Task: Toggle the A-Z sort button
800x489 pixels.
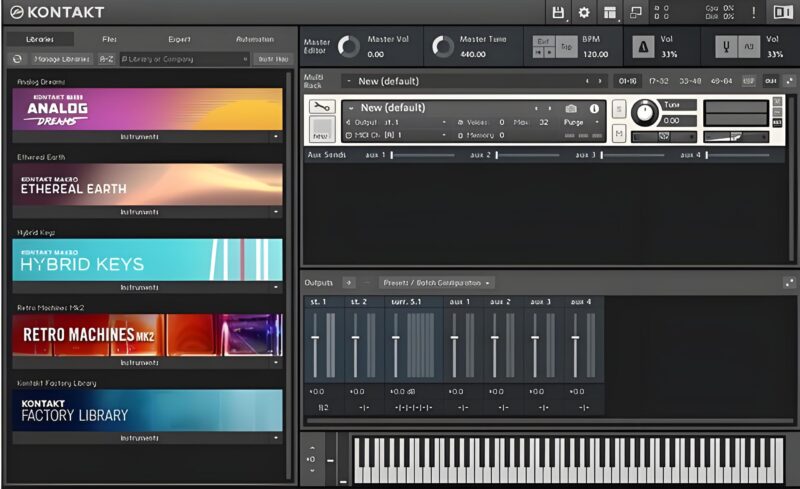Action: (x=106, y=59)
